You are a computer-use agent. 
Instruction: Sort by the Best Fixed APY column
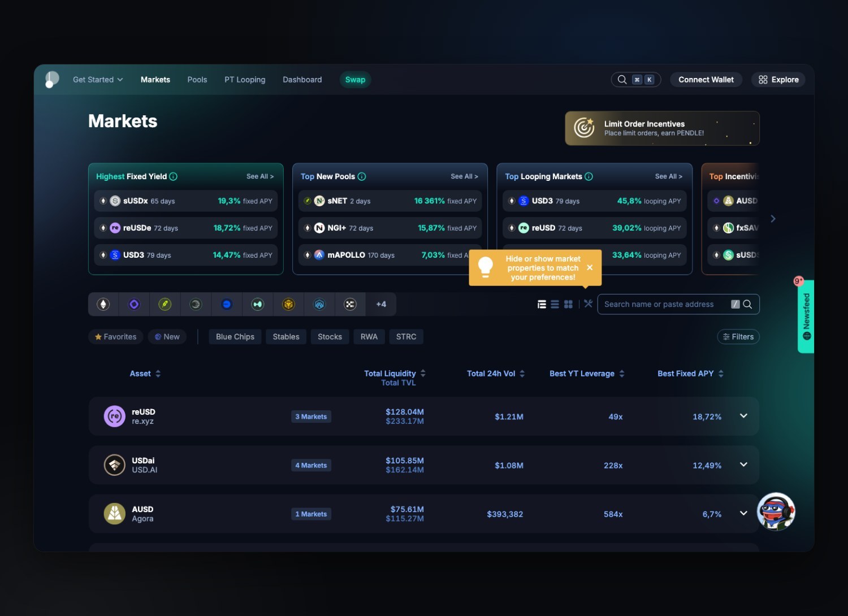click(x=690, y=374)
